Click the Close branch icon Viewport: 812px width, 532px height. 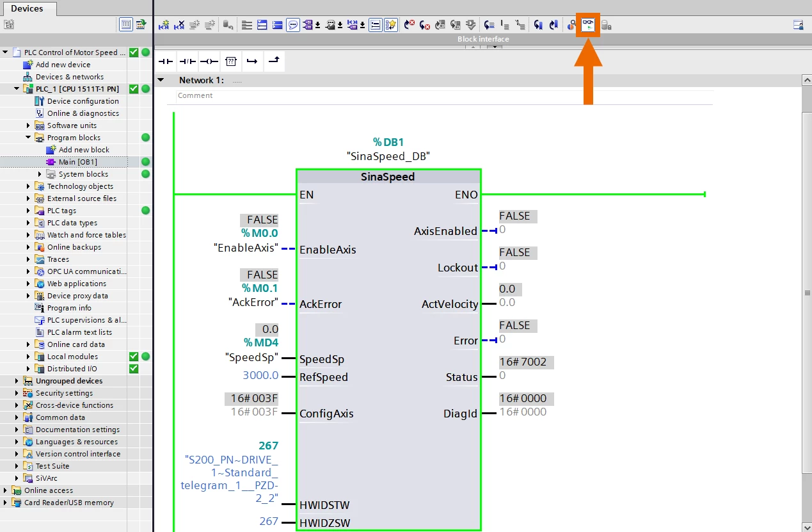[274, 61]
